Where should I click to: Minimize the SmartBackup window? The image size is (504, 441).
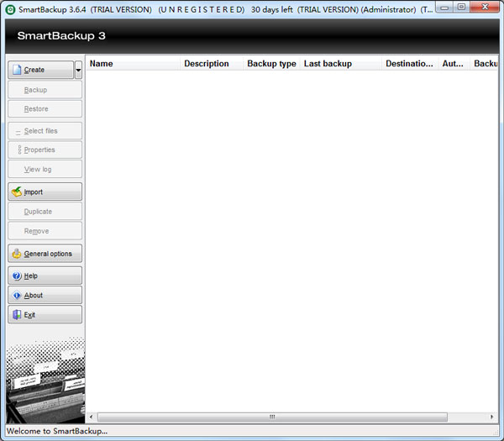click(x=444, y=7)
